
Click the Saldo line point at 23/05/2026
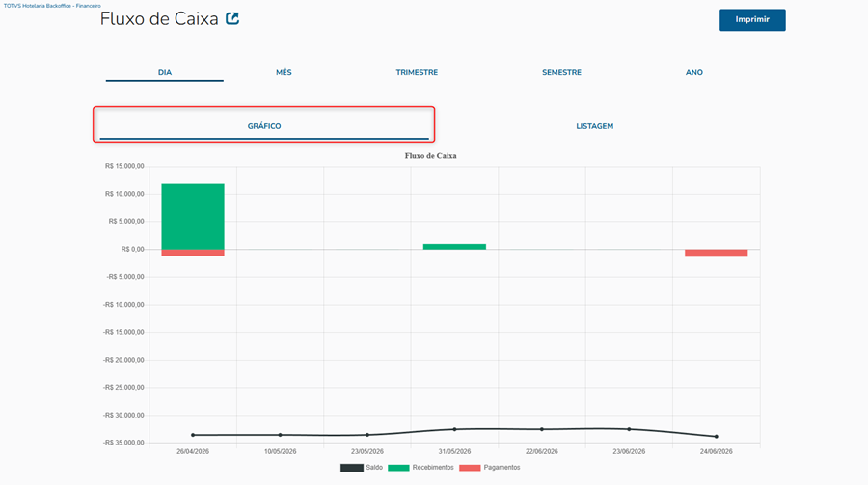tap(367, 435)
